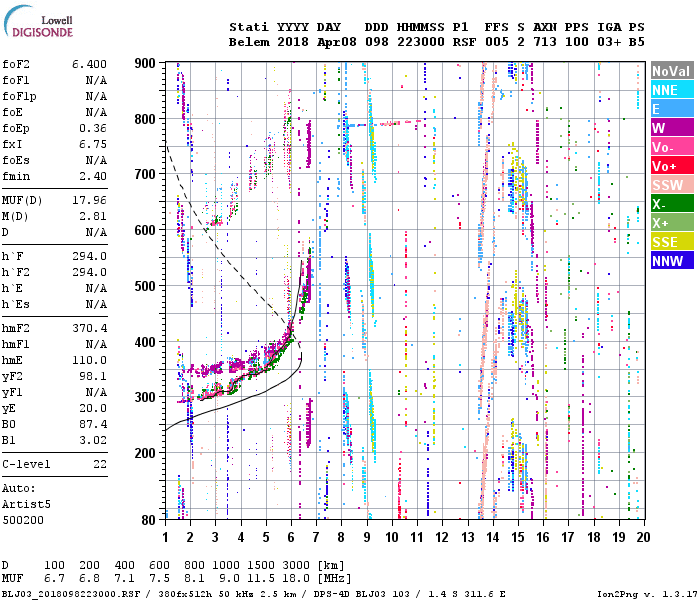The image size is (700, 600).
Task: Click the year 2018 in header
Action: (x=293, y=42)
